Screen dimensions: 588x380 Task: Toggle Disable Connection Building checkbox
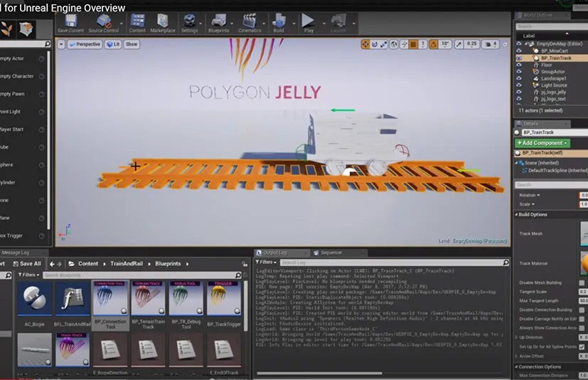(x=582, y=310)
